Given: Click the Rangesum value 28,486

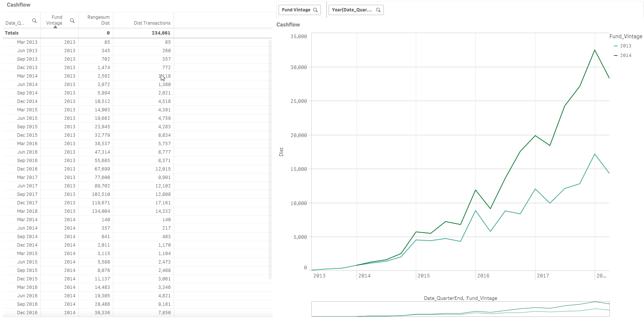Looking at the screenshot, I should [102, 304].
